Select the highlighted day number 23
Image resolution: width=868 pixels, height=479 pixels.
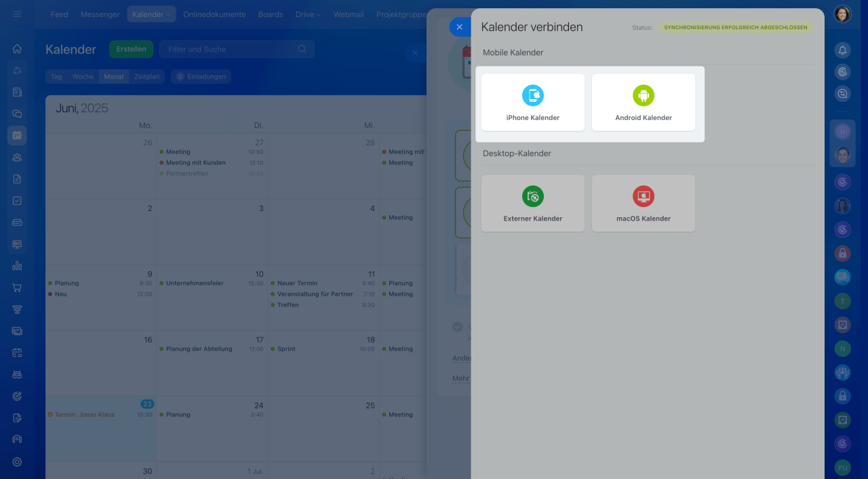(147, 404)
